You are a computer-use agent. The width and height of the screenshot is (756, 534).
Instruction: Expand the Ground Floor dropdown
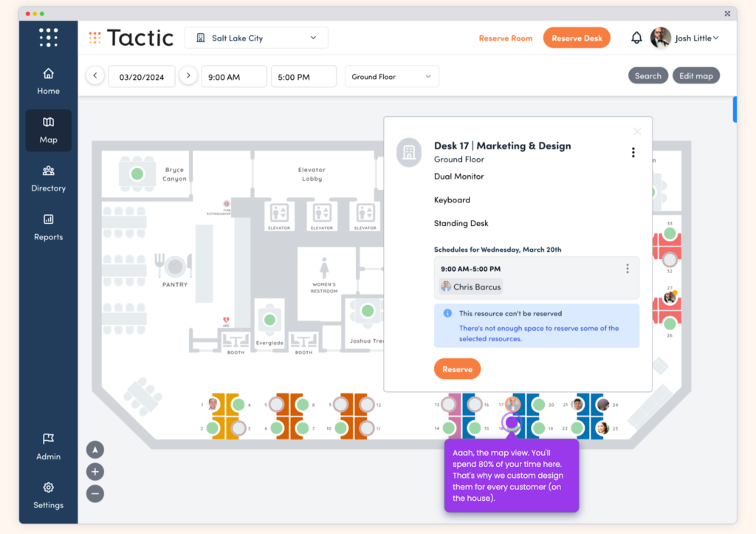391,77
